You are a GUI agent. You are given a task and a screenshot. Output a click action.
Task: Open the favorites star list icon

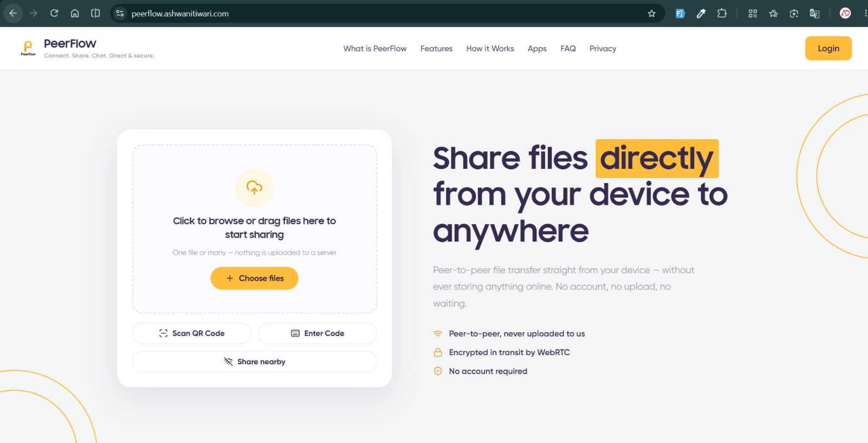773,14
